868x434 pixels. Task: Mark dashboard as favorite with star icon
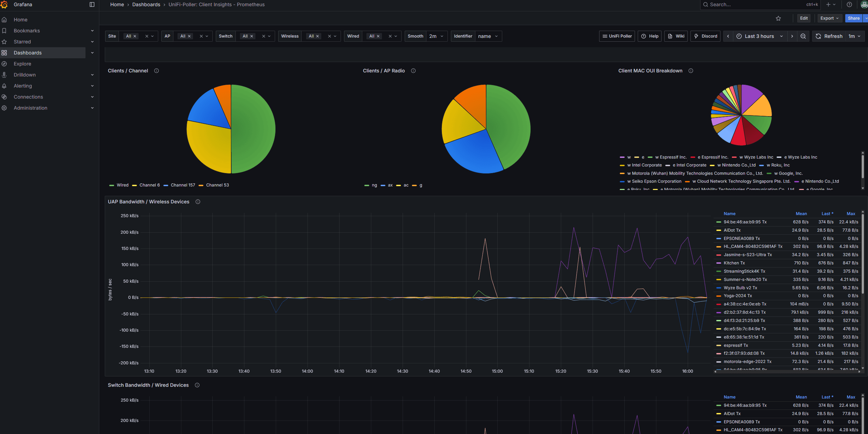click(x=778, y=18)
